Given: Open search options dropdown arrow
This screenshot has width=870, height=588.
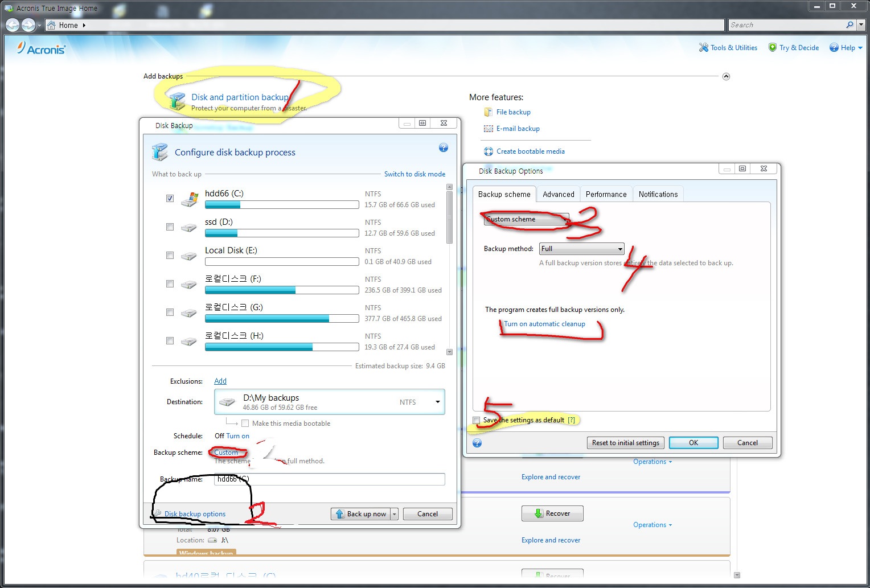Looking at the screenshot, I should 861,24.
